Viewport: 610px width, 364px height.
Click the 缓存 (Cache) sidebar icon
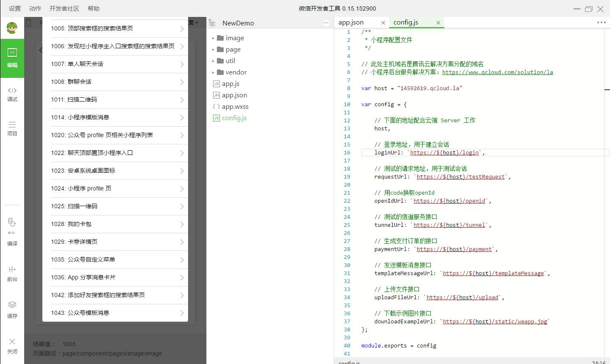(x=12, y=310)
